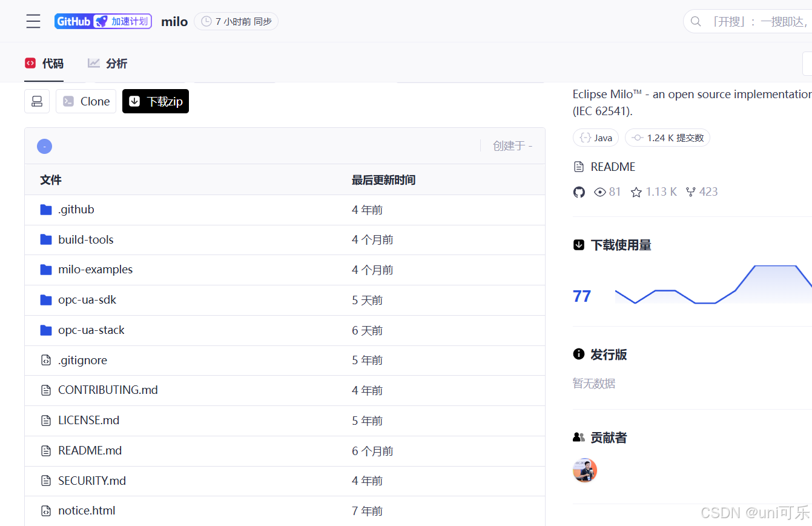Open the opc-ua-sdk folder
812x526 pixels.
[x=87, y=299]
